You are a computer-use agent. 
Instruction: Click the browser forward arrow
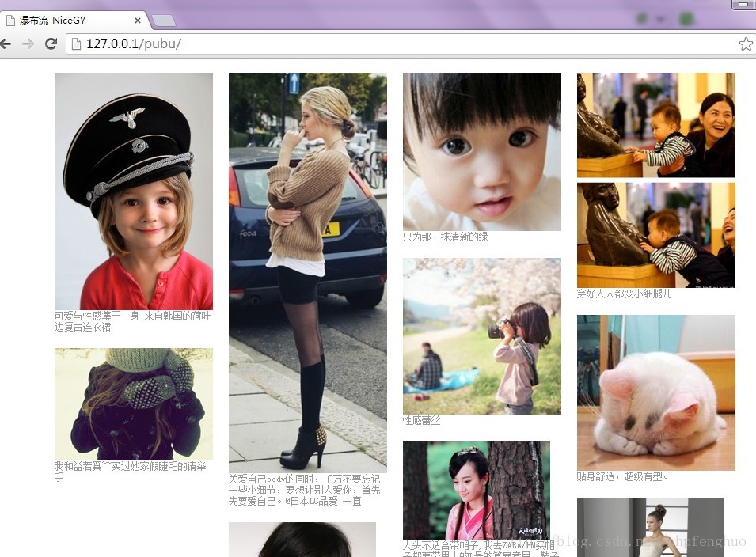coord(28,44)
